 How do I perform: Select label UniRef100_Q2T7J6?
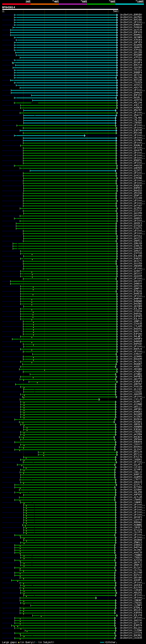(131, 623)
